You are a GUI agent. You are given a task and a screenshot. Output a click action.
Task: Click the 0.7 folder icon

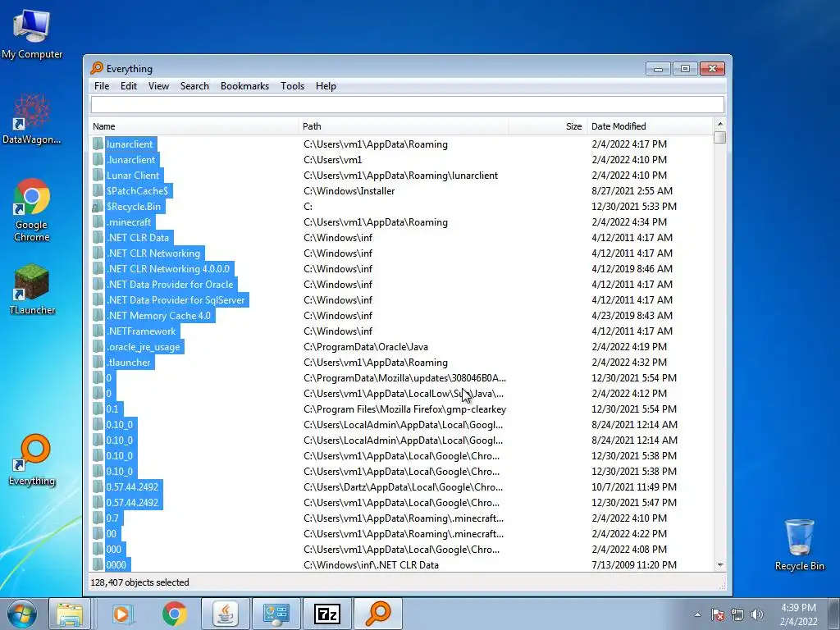(x=98, y=518)
